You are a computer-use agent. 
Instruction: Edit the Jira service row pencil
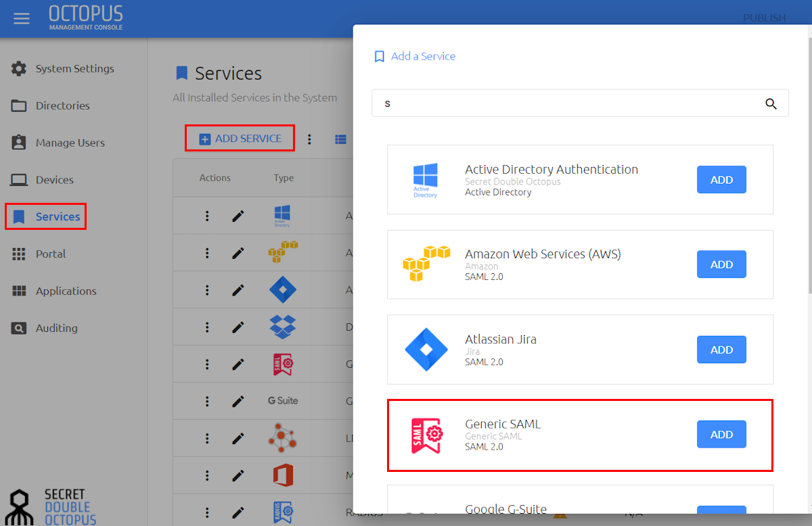coord(238,290)
